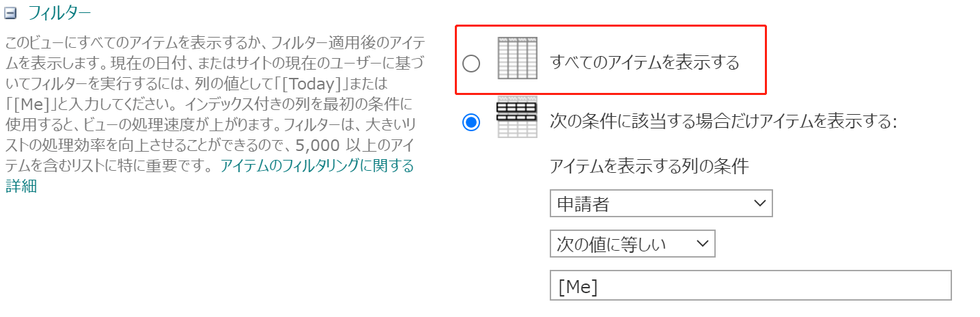Screen dimensions: 980x317
Task: Click the フィルター section heading
Action: pyautogui.click(x=59, y=13)
